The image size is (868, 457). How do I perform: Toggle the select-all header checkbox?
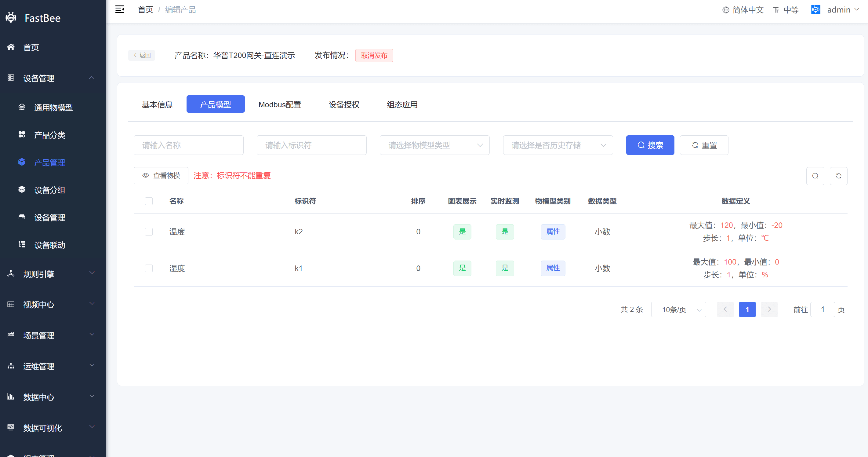pos(149,201)
